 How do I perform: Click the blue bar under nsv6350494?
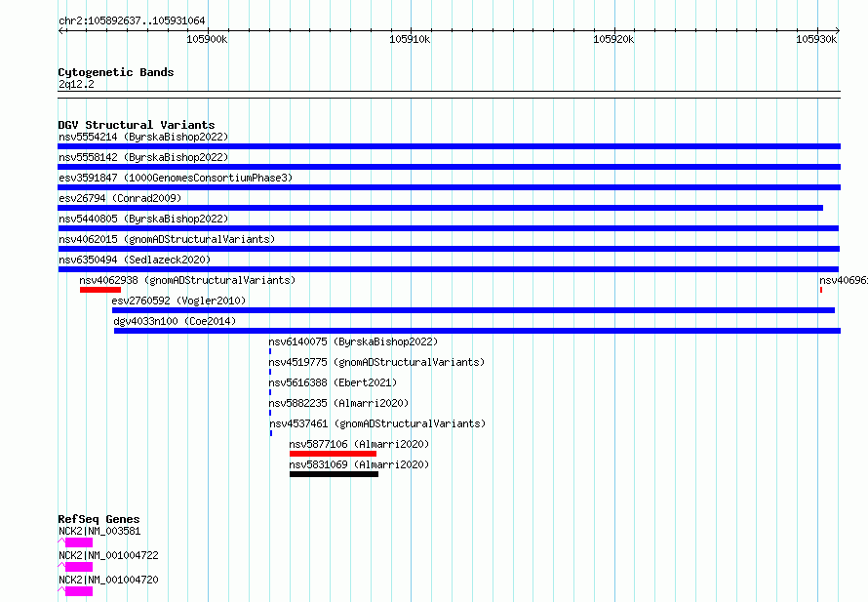pyautogui.click(x=449, y=269)
